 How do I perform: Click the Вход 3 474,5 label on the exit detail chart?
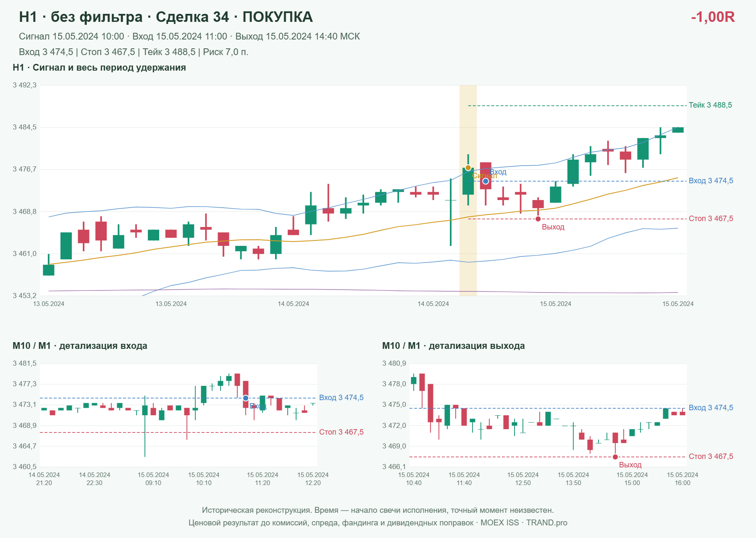pos(711,408)
